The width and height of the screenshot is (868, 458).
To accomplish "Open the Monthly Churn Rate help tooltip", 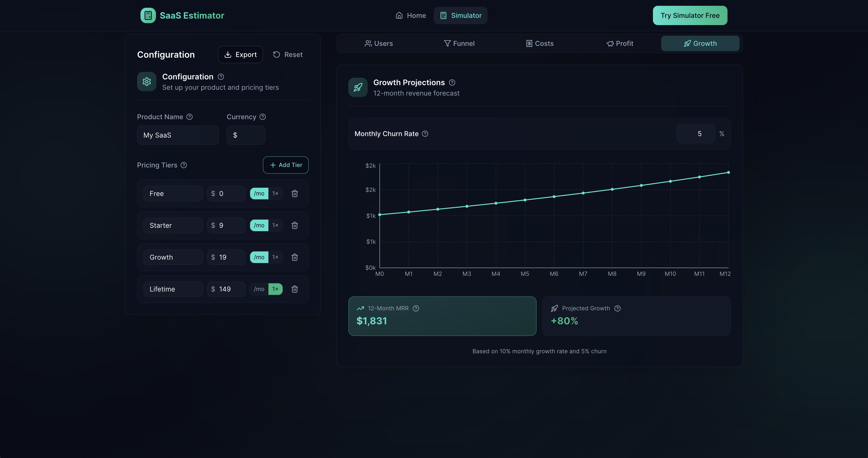I will (x=425, y=134).
